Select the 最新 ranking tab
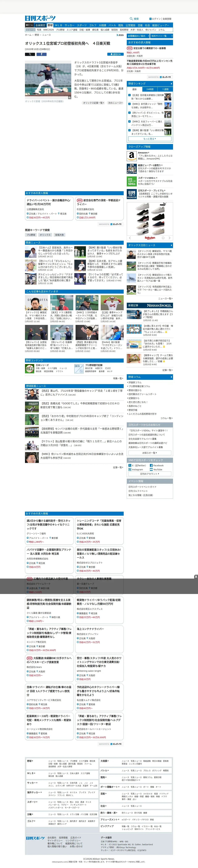The width and height of the screenshot is (198, 868). (134, 89)
